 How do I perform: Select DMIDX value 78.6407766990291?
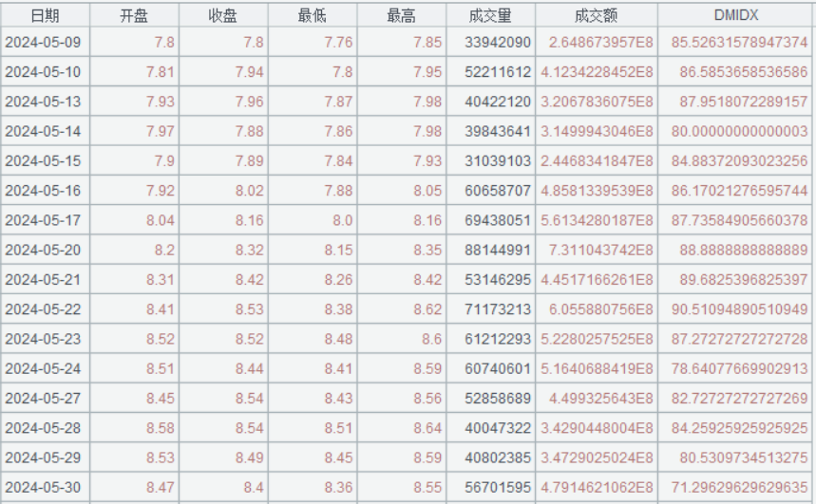739,368
